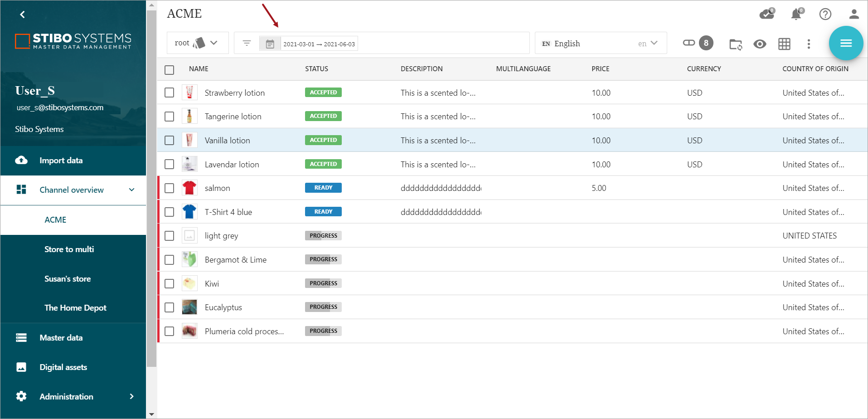
Task: Click the round teal menu button
Action: click(x=846, y=43)
